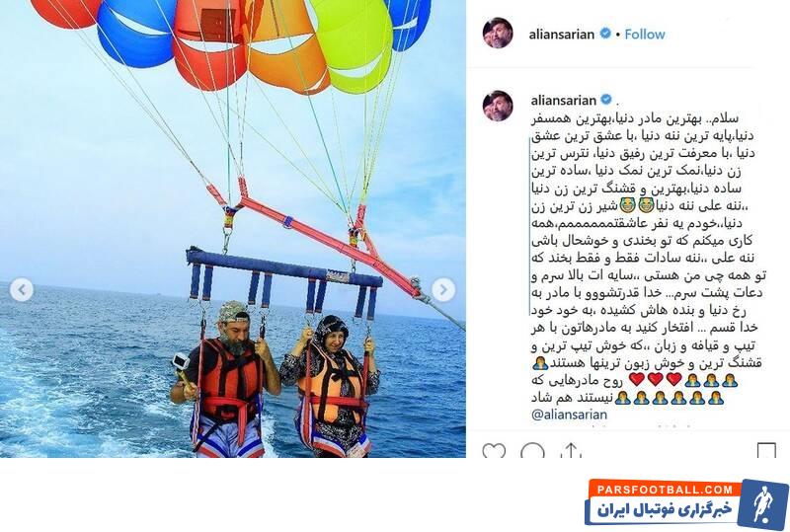Open the comment bubble icon

[532, 450]
